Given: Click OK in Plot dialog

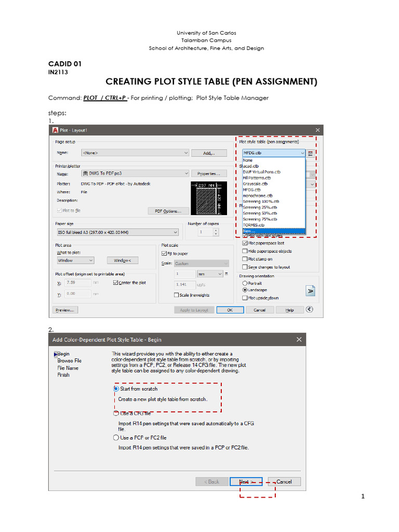Looking at the screenshot, I should [230, 310].
